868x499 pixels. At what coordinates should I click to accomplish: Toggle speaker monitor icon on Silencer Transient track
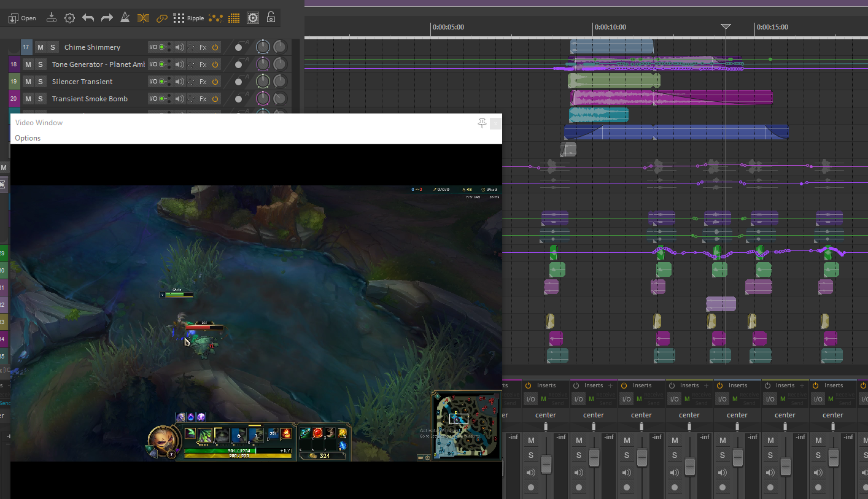180,82
